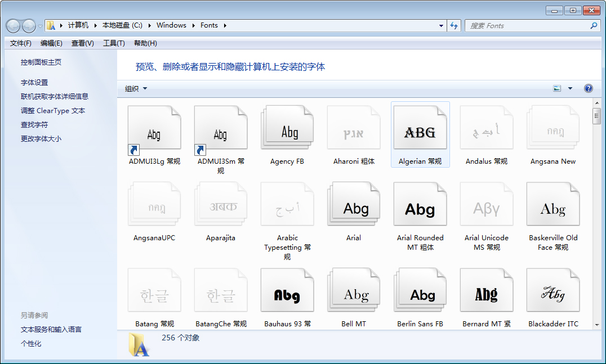Open the 工具 menu

(113, 43)
